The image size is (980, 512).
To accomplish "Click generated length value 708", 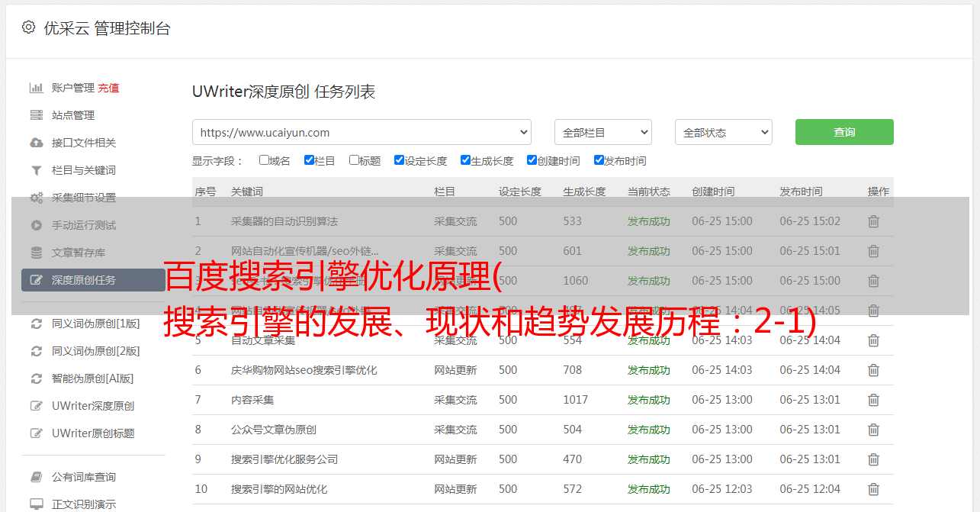I will [x=573, y=370].
